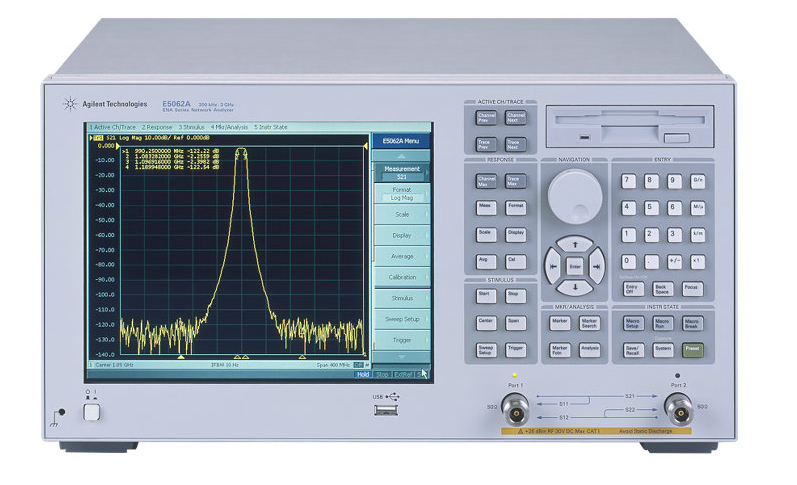Expand the Measurement S21 softkey
Image resolution: width=797 pixels, height=485 pixels.
click(401, 173)
